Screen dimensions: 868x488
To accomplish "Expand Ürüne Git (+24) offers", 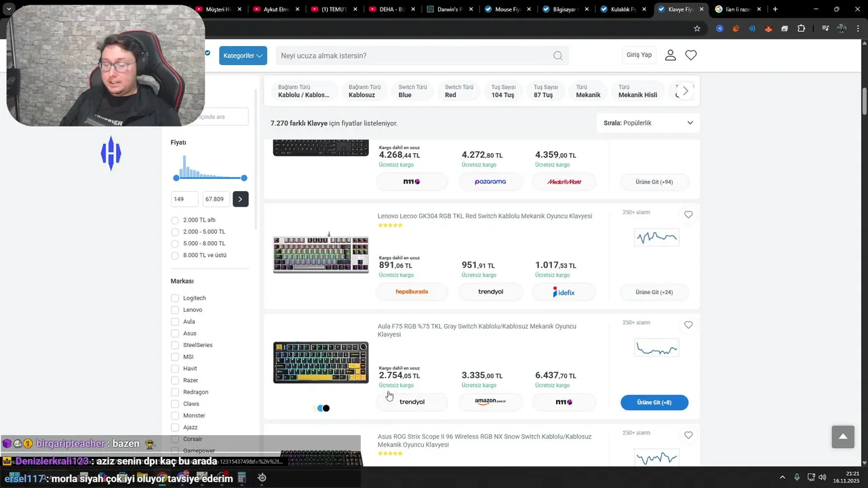I will pyautogui.click(x=654, y=292).
